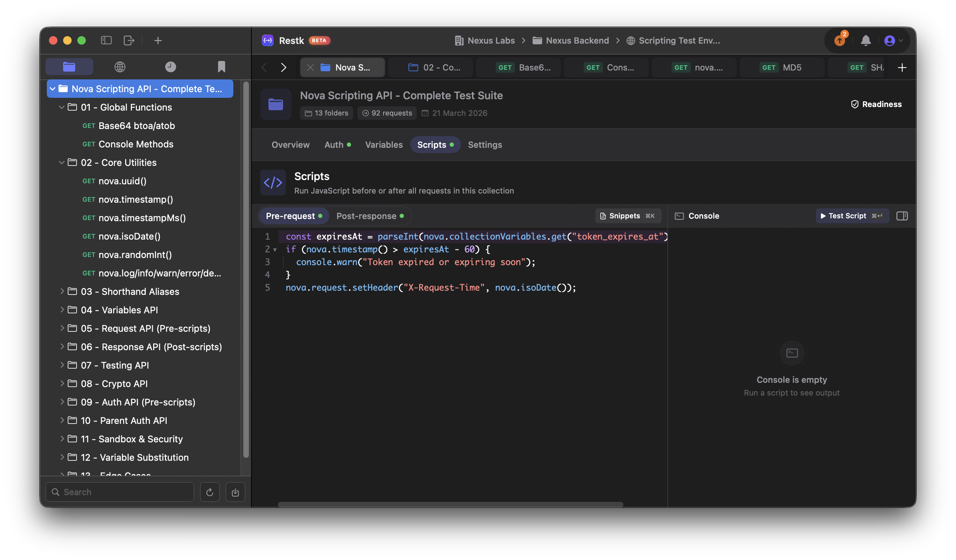Expand 05 - Request API (Pre-scripts) folder
The width and height of the screenshot is (956, 560).
pos(61,328)
